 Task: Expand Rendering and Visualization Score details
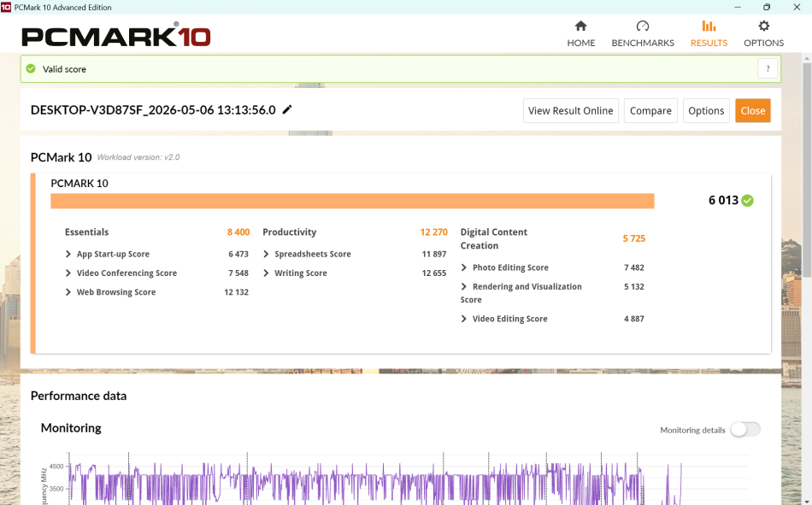[x=463, y=286]
